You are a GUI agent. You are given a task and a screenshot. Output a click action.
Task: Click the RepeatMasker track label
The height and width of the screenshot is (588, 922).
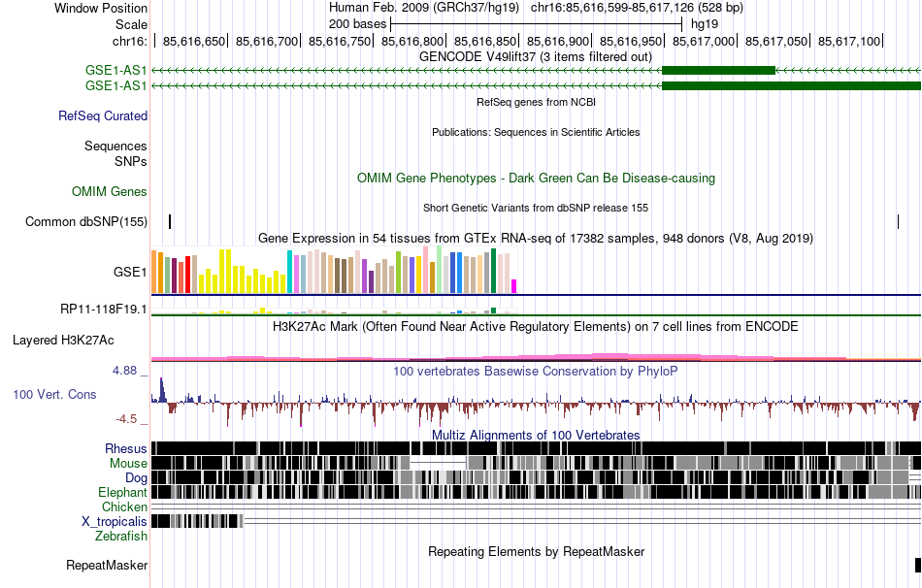[107, 565]
